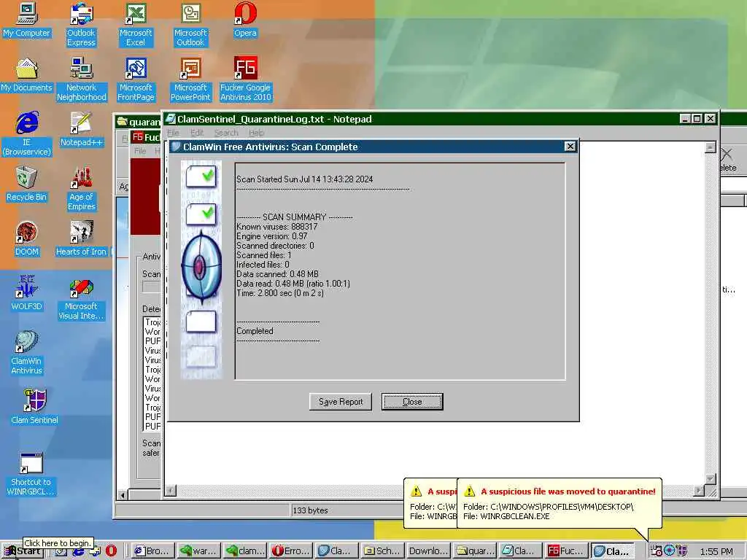Open Notepad Search menu
The height and width of the screenshot is (560, 747).
(226, 133)
